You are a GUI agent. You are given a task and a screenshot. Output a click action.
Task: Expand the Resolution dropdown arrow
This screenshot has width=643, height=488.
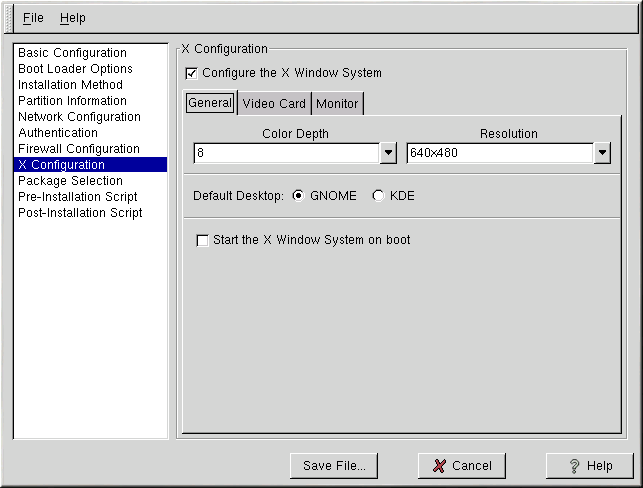pos(602,153)
